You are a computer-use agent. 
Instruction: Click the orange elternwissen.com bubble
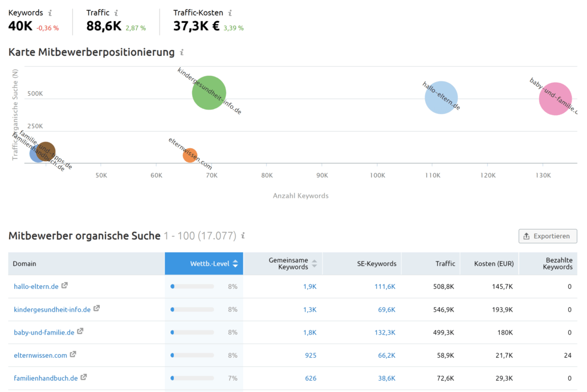(x=190, y=155)
